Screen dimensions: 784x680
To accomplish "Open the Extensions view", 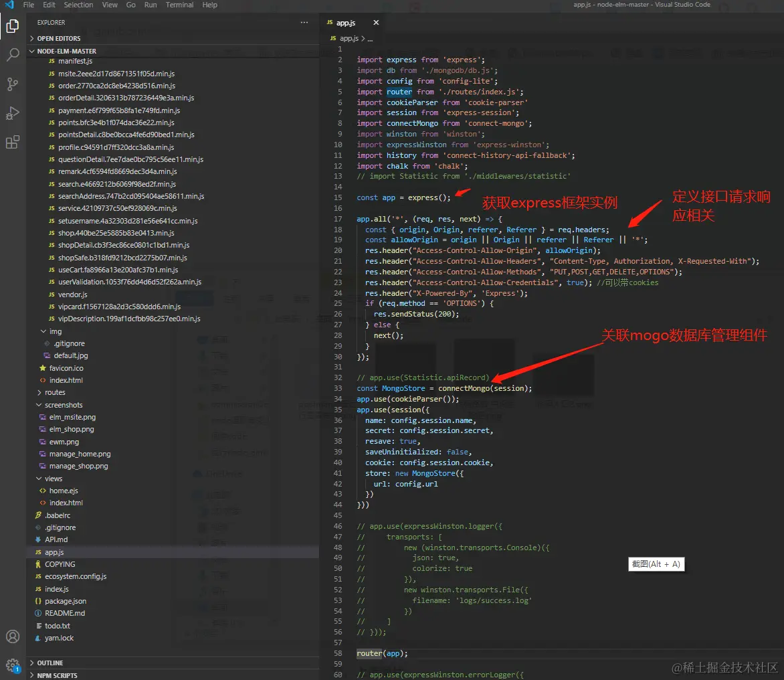I will pos(13,142).
